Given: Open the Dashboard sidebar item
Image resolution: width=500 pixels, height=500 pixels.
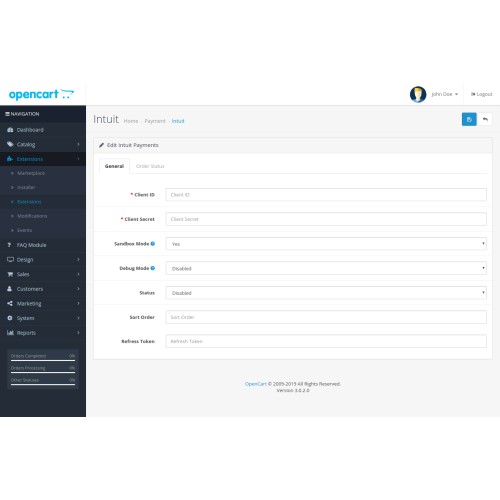Looking at the screenshot, I should coord(43,130).
